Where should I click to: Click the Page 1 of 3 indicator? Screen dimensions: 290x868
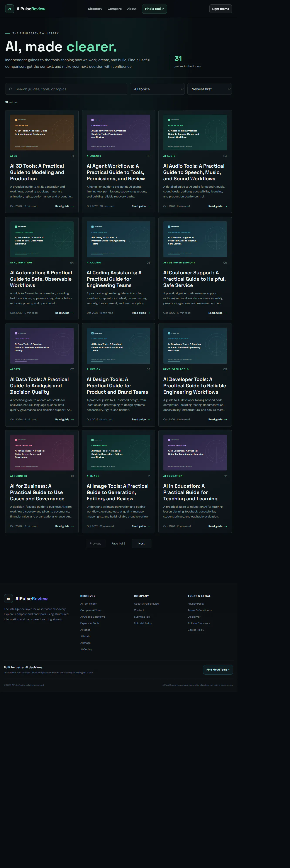click(118, 544)
